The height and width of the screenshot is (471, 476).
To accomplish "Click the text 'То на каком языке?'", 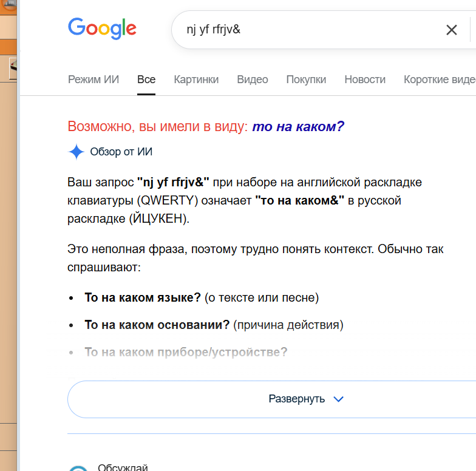I will coord(143,297).
